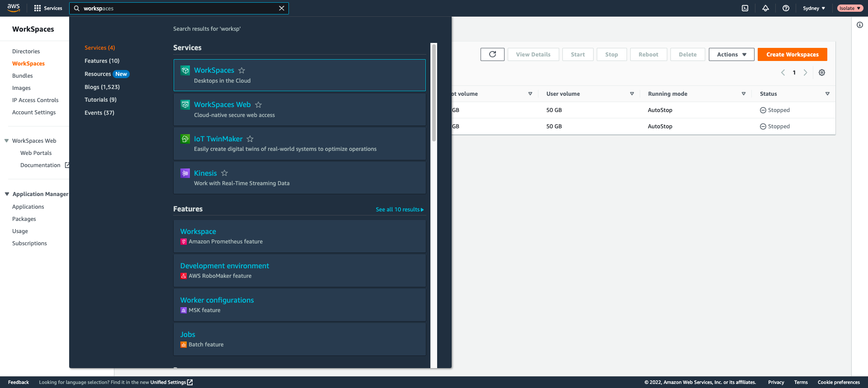
Task: Click the MSK feature icon
Action: [184, 310]
